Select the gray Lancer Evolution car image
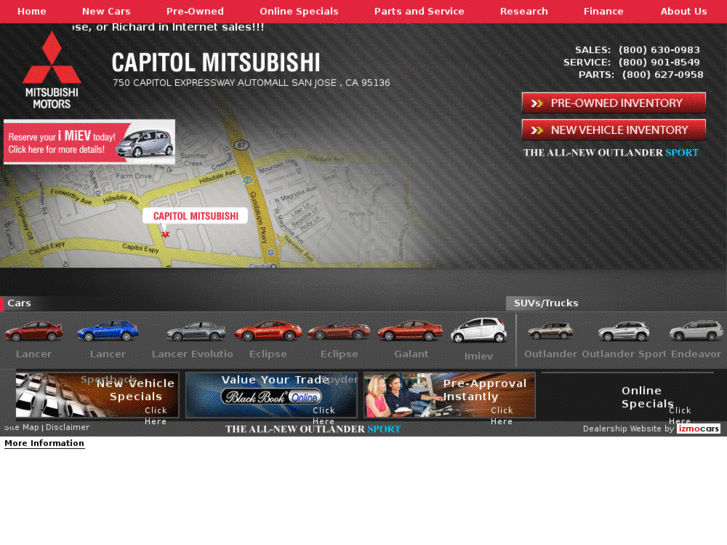 coord(196,331)
